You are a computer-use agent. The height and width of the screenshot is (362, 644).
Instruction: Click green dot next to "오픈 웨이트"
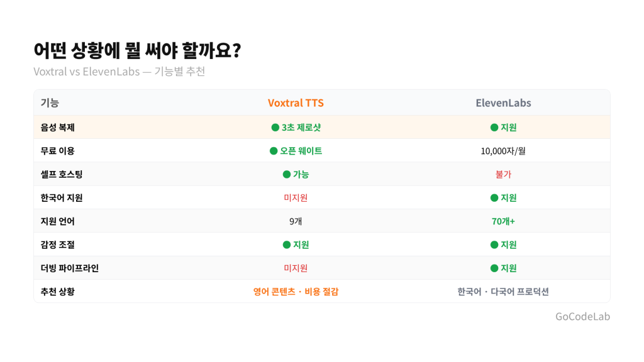(274, 151)
